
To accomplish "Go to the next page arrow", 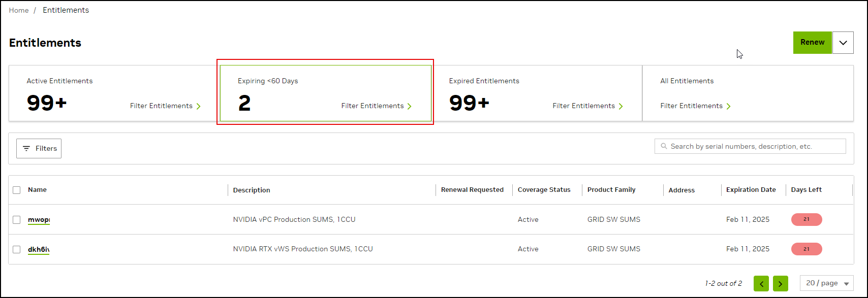I will pyautogui.click(x=781, y=283).
